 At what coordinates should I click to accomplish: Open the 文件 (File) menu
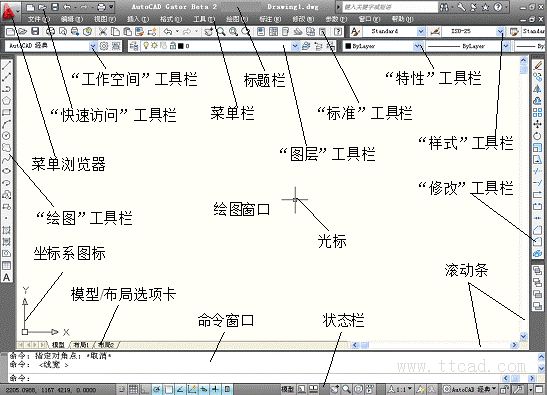click(x=38, y=19)
